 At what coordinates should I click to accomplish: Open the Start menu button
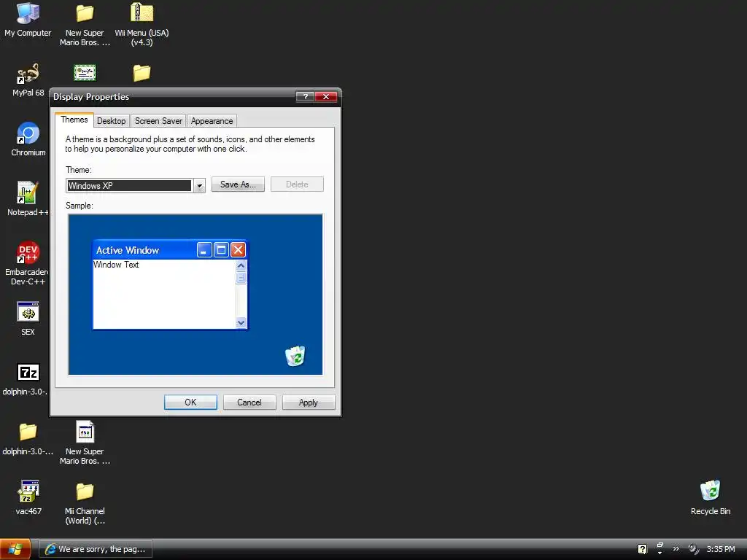pos(15,549)
